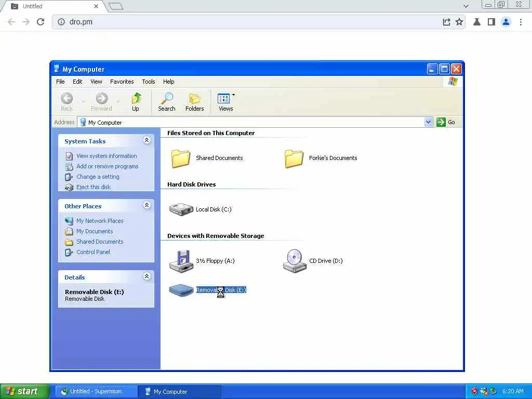This screenshot has height=399, width=532.
Task: Select the Removable Disk (E:) drive icon
Action: (181, 290)
